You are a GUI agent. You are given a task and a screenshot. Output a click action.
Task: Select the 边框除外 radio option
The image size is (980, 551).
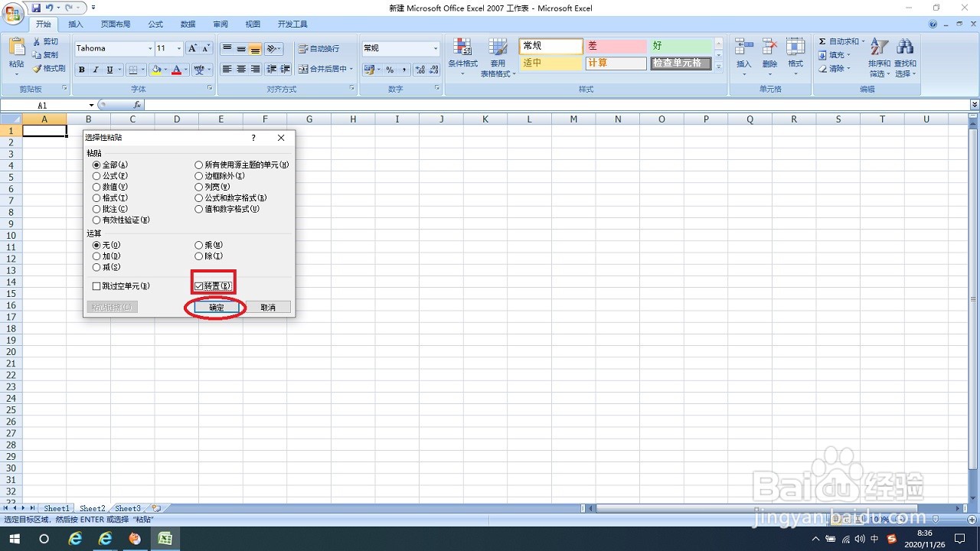pos(199,176)
